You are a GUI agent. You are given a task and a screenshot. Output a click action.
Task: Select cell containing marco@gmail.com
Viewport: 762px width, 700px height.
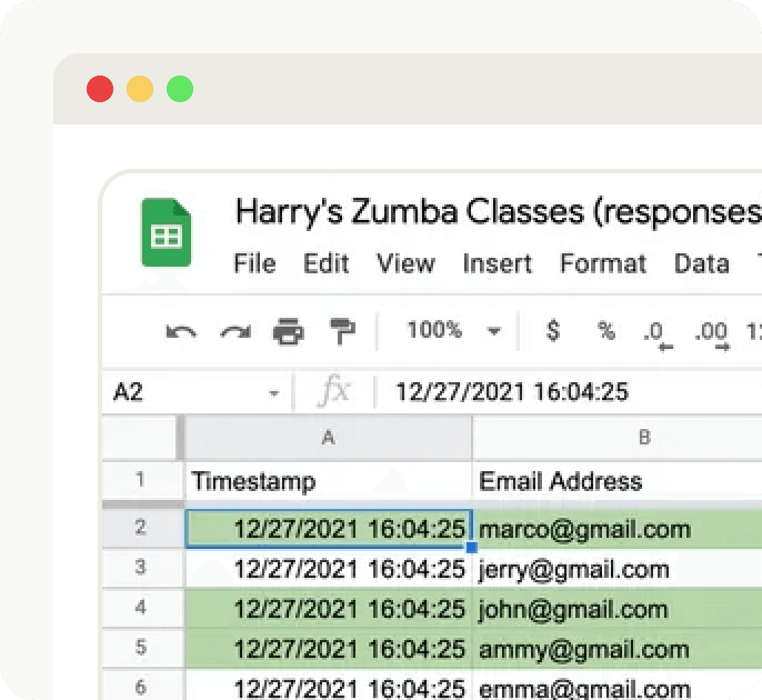tap(585, 529)
